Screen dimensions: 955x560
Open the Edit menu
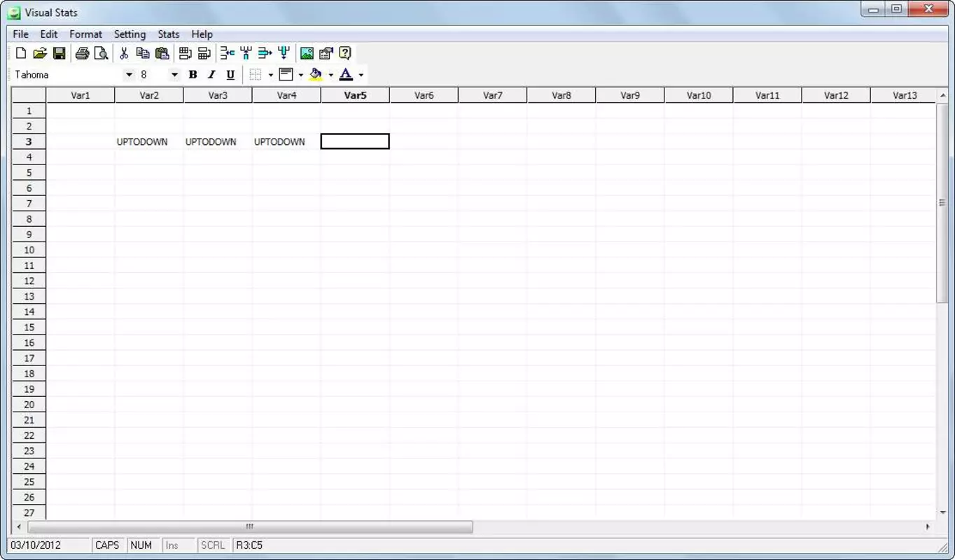click(x=49, y=34)
